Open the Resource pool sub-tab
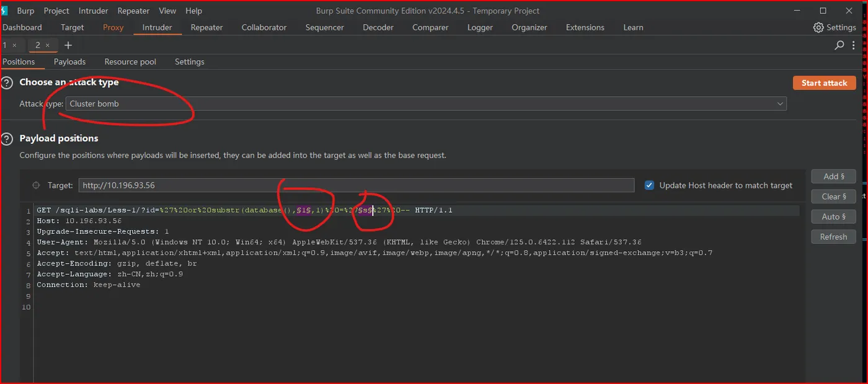 [x=130, y=62]
